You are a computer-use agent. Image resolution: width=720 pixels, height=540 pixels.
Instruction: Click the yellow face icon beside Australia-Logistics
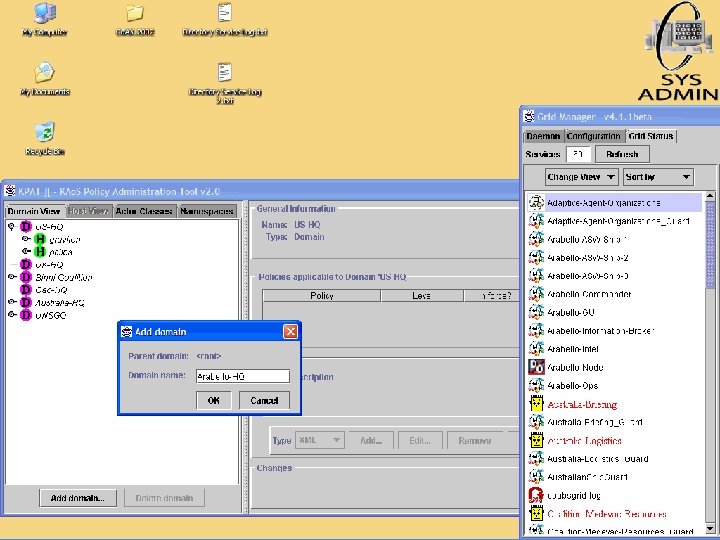536,440
